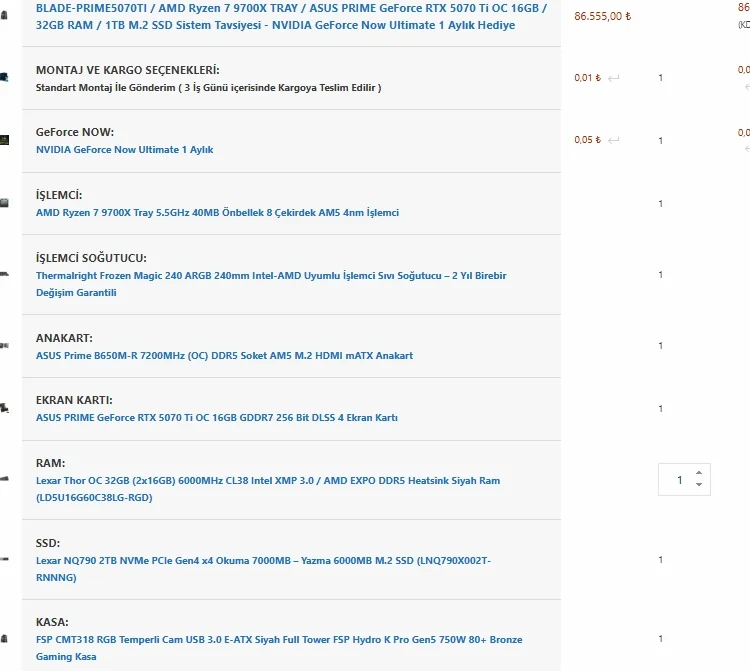Click the Standart Montaj İle Gönderim text
The height and width of the screenshot is (671, 750).
209,88
